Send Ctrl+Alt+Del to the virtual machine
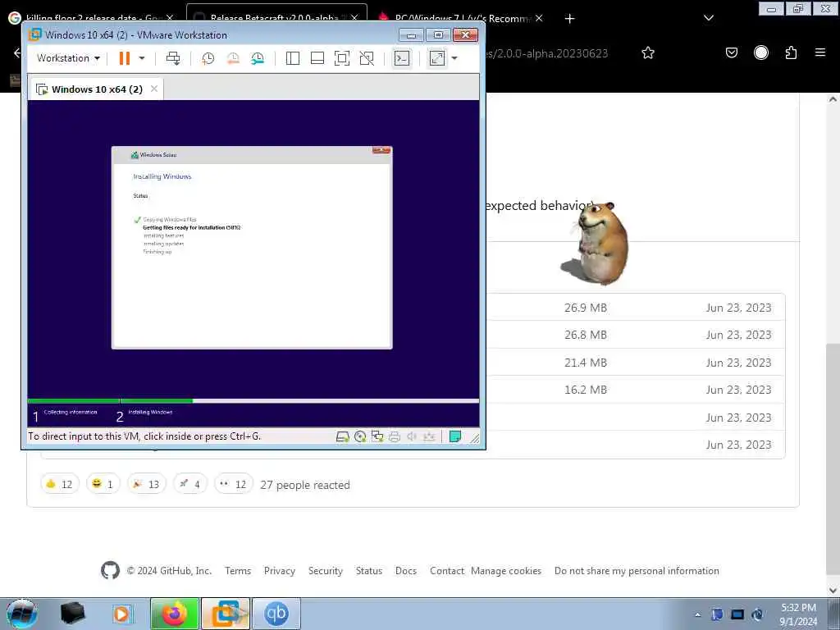The height and width of the screenshot is (630, 840). (173, 58)
